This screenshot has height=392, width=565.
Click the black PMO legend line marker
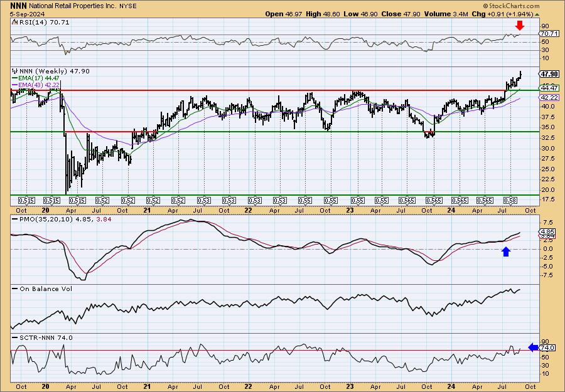(15, 219)
